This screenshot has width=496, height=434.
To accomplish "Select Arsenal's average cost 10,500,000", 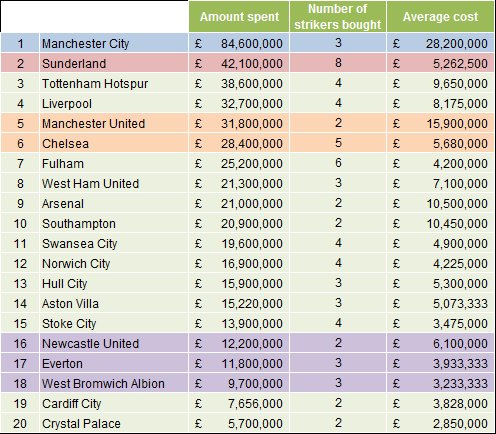I will (x=440, y=203).
